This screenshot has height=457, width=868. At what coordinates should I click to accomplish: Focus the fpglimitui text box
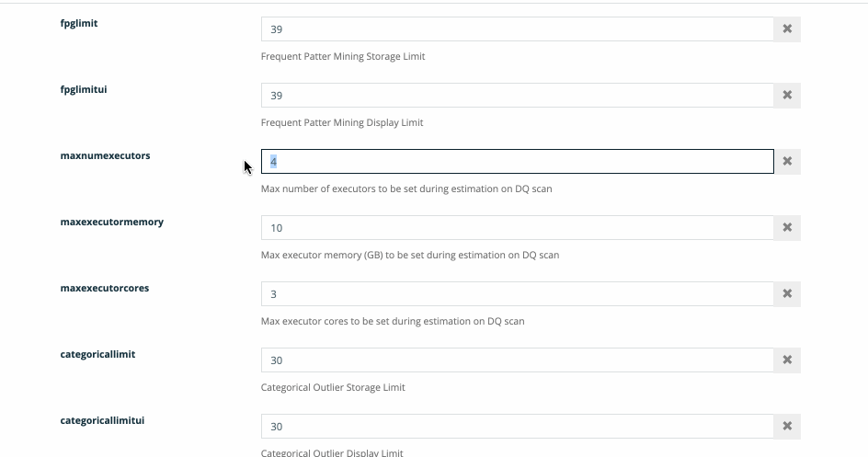[x=517, y=96]
